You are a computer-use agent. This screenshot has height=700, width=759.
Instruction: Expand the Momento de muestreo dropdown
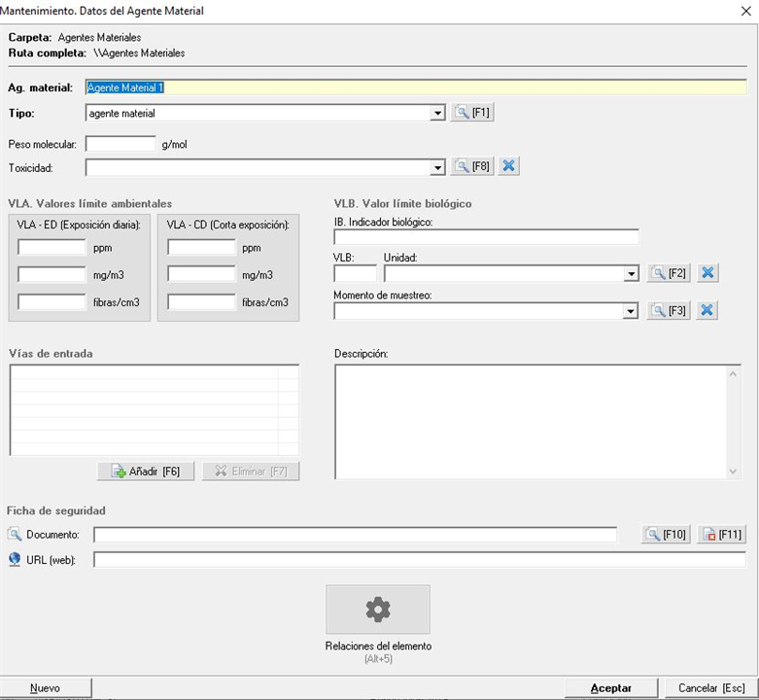[631, 312]
